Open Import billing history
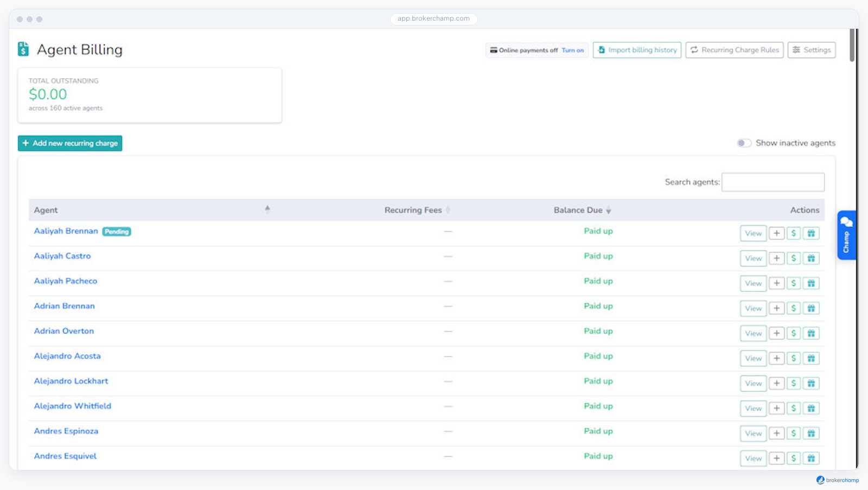This screenshot has width=868, height=490. coord(637,50)
